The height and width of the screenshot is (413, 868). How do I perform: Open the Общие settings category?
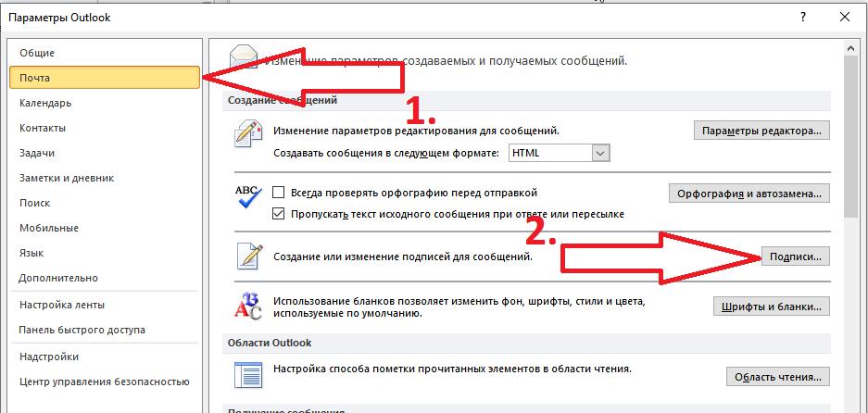coord(37,53)
